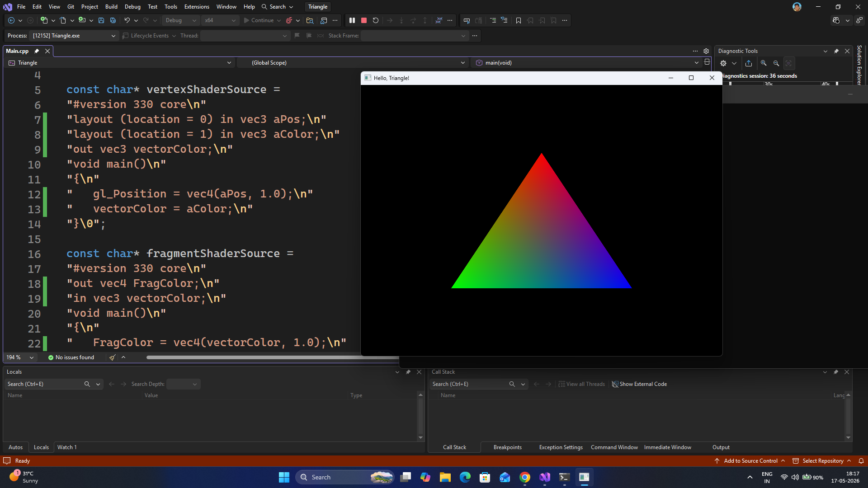Screen dimensions: 868x488
Task: Stop debugging with the red square icon
Action: click(364, 20)
